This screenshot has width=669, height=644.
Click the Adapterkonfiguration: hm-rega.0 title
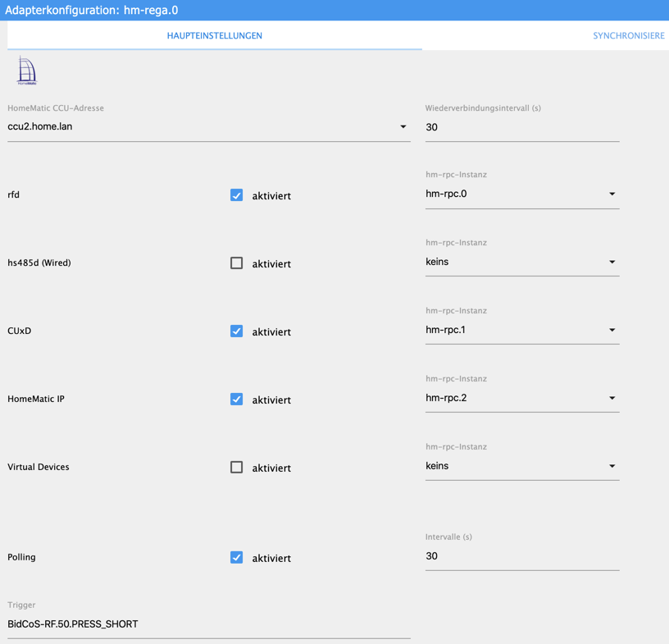point(91,10)
